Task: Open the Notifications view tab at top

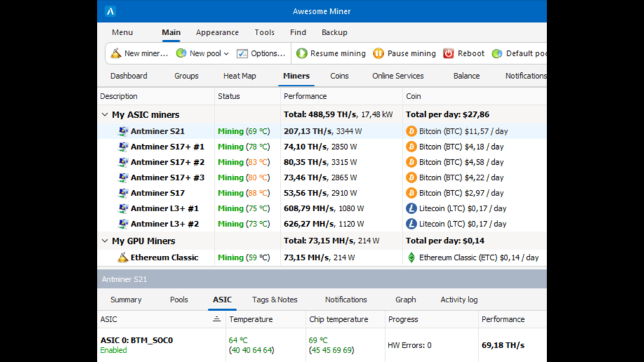Action: coord(526,76)
